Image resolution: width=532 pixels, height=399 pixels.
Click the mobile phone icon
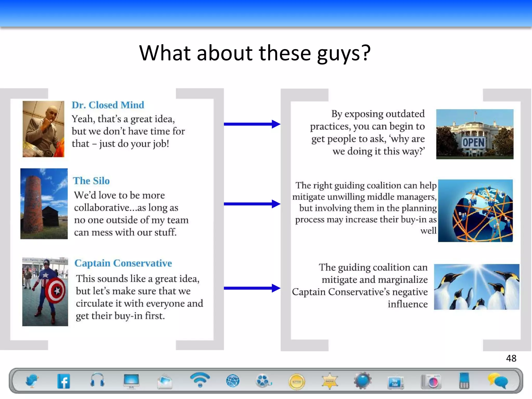464,381
